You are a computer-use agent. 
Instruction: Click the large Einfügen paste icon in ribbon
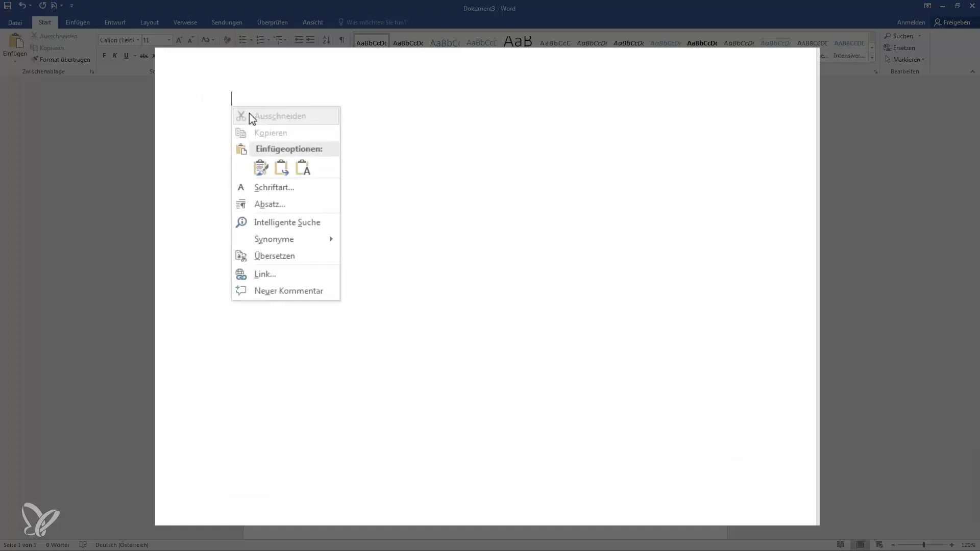tap(15, 42)
